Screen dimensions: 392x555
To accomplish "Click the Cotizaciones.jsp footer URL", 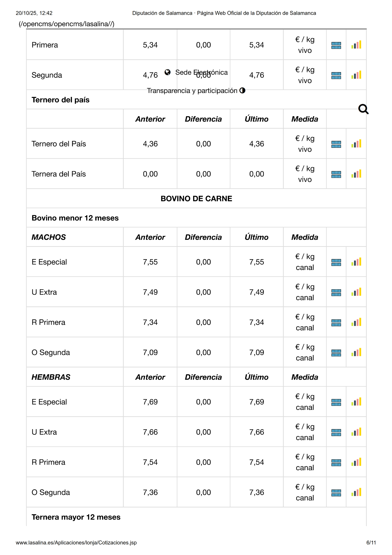I will click(76, 542).
